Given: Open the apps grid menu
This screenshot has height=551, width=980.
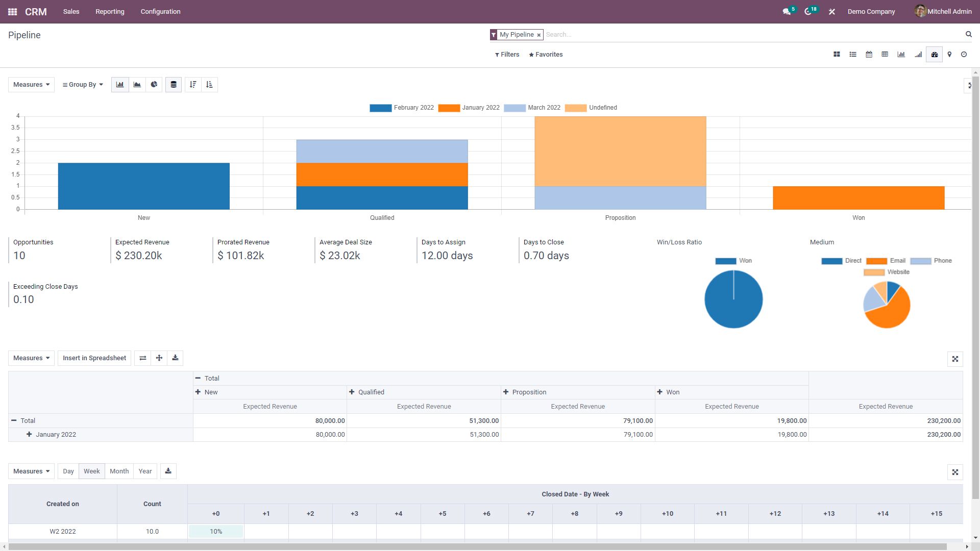Looking at the screenshot, I should (x=12, y=12).
